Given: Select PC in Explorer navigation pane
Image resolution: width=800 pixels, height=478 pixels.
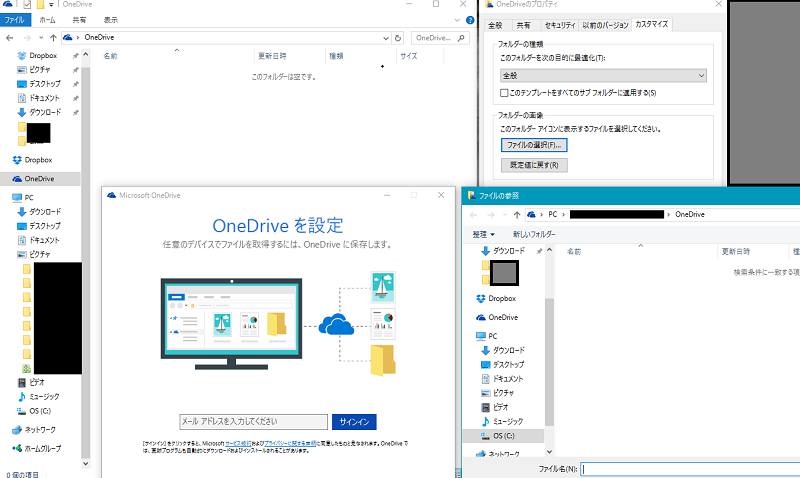Looking at the screenshot, I should point(29,197).
